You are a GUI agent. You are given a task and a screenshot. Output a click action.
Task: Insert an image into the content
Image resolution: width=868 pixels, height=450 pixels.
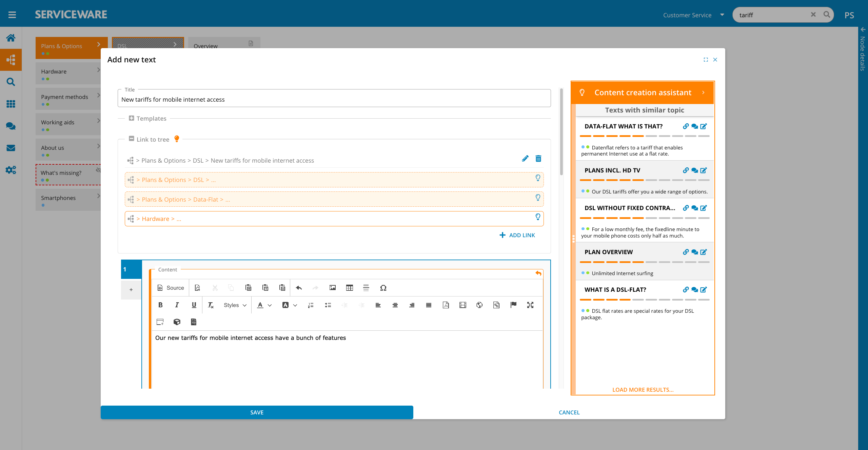(x=332, y=288)
